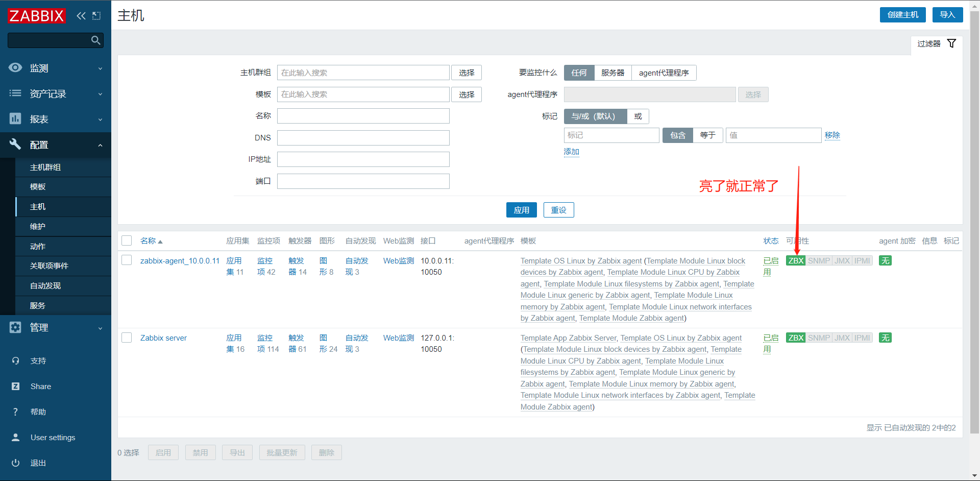Check the Zabbix server row checkbox
This screenshot has width=980, height=481.
[x=127, y=338]
